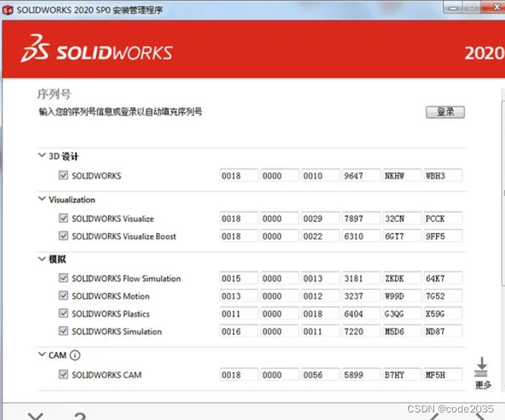This screenshot has height=420, width=505.
Task: Toggle the SOLIDWORKS Motion checkbox
Action: 64,296
